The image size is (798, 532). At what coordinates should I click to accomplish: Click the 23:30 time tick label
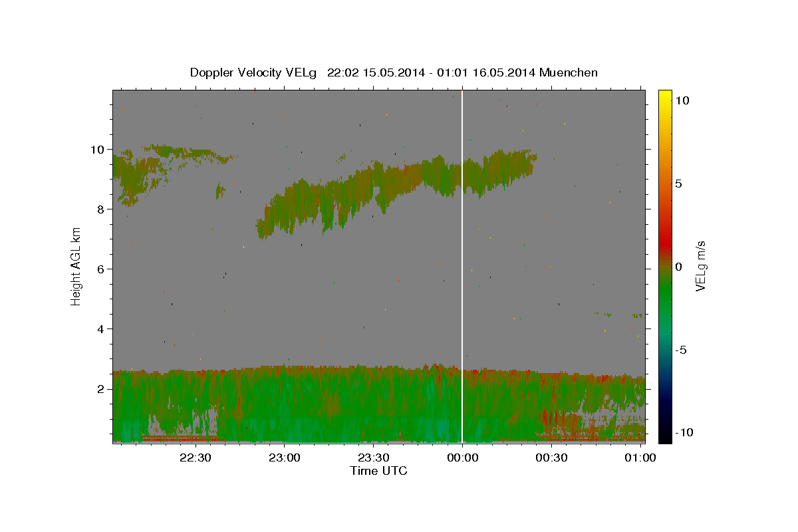[374, 458]
